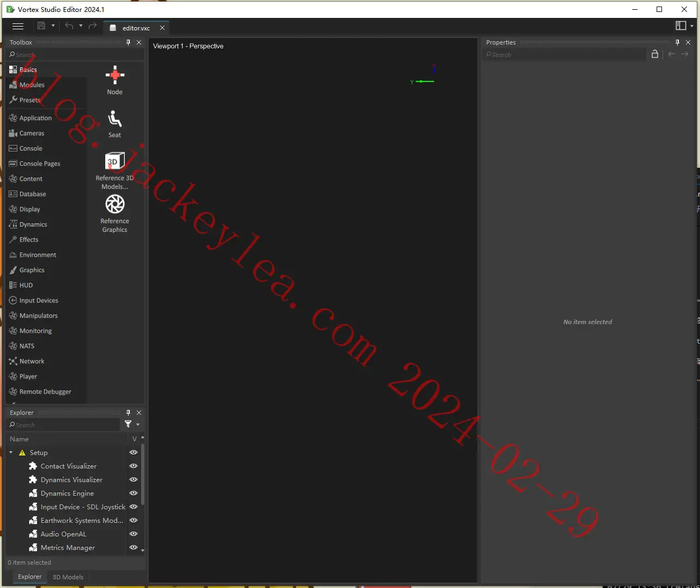Select Remote Debugger in Toolbox list

(x=45, y=391)
